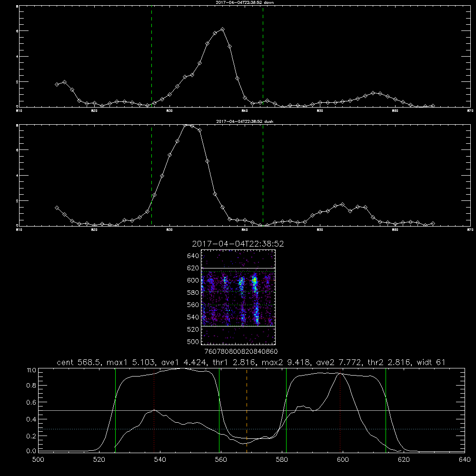This screenshot has width=476, height=476.
Task: Click x-axis label '500' of bottom plot
Action: pyautogui.click(x=38, y=460)
